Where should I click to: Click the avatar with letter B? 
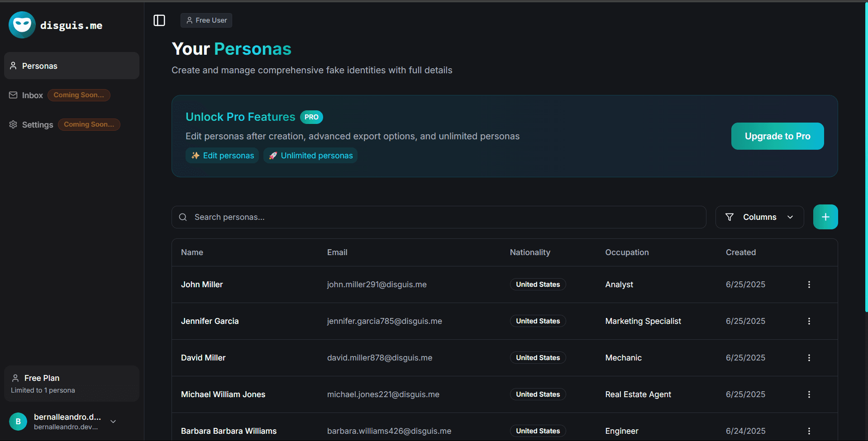(18, 422)
